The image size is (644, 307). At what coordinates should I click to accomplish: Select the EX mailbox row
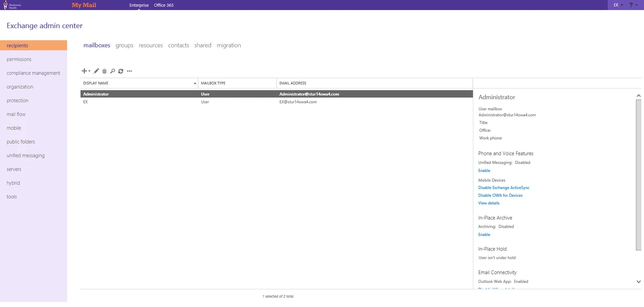(277, 102)
